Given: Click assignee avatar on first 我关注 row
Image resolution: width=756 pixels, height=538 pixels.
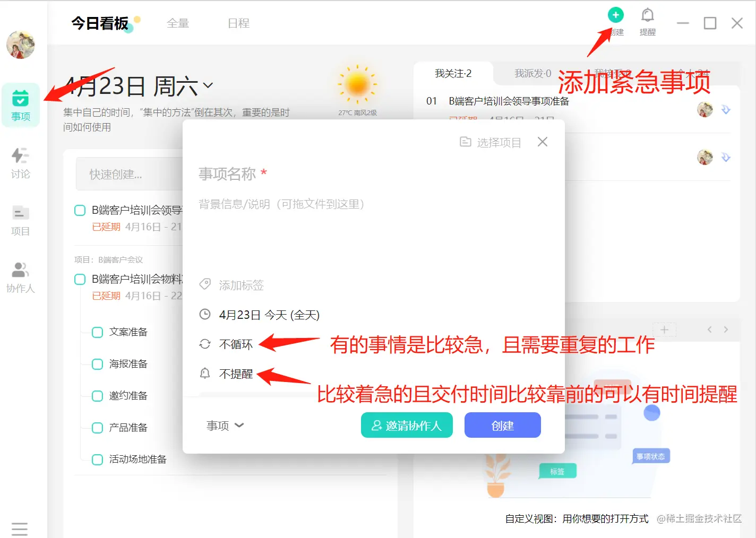Looking at the screenshot, I should pos(705,109).
